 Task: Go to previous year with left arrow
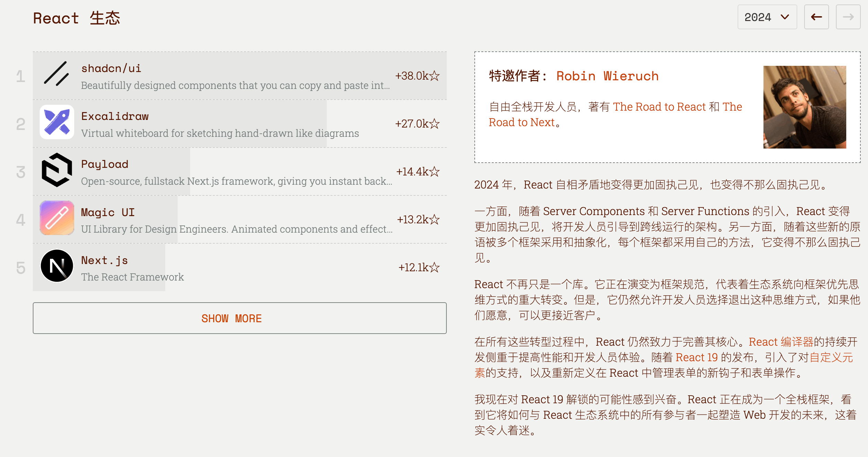[816, 17]
